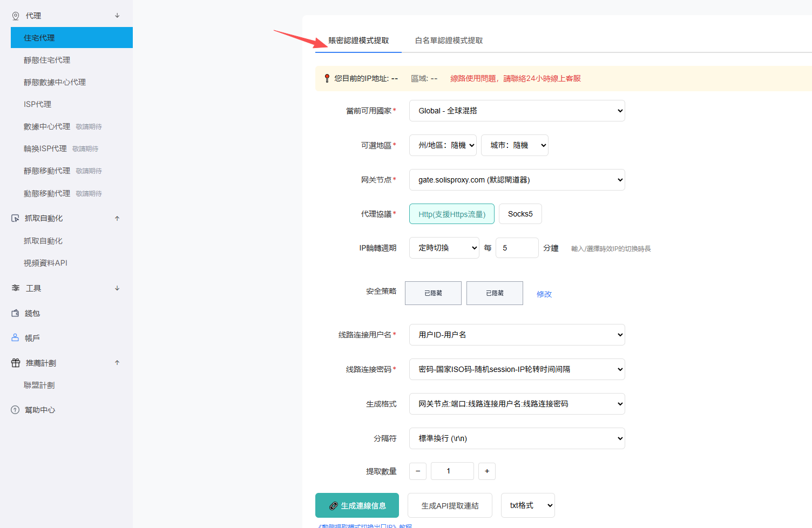Open 靜態住宅代理 menu item
Screen dimensions: 812x528
[47, 60]
